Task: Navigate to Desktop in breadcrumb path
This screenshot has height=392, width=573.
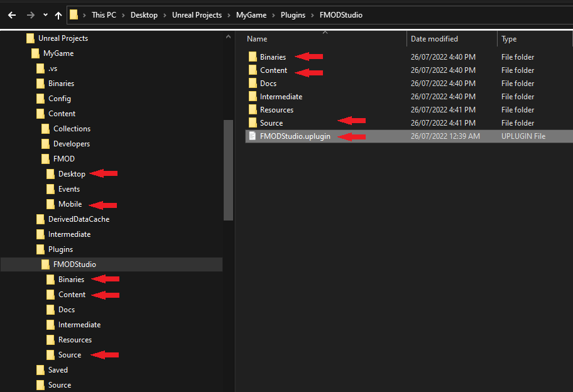Action: [144, 15]
